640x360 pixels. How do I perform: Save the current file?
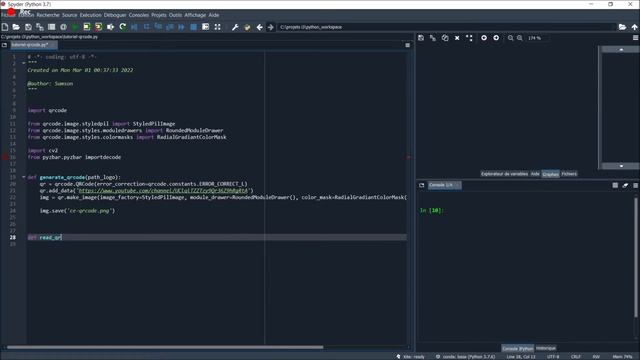tap(28, 27)
